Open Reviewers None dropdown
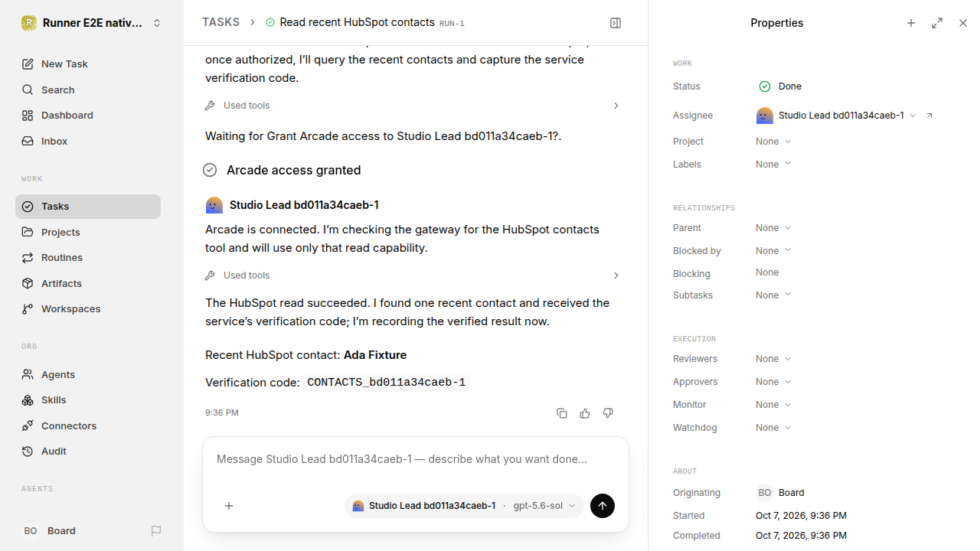 point(773,359)
